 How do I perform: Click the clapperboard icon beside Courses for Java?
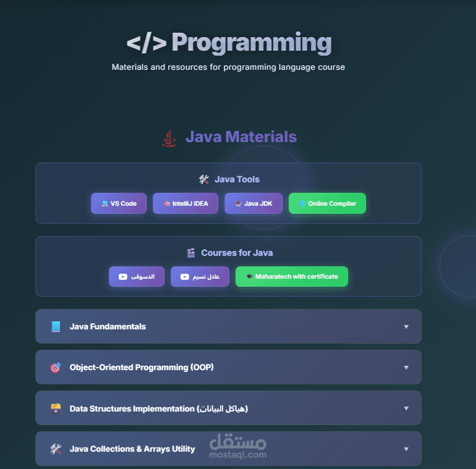coord(191,253)
